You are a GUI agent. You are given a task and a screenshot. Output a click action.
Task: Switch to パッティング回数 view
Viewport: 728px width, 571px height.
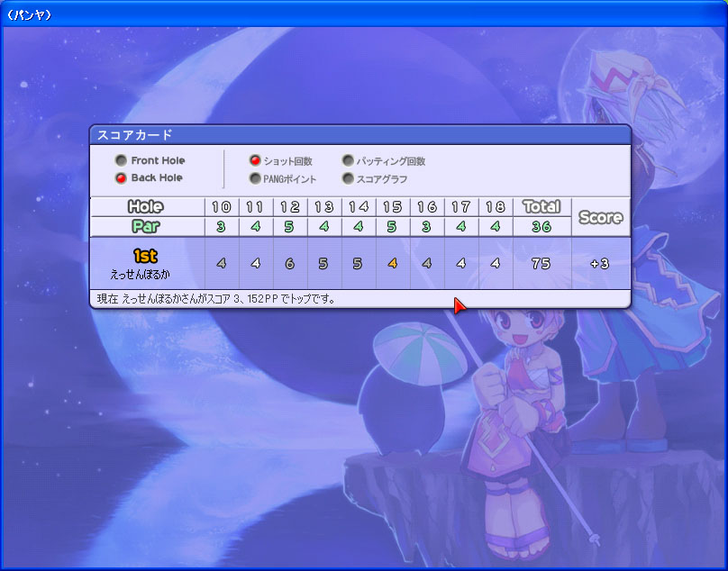348,161
